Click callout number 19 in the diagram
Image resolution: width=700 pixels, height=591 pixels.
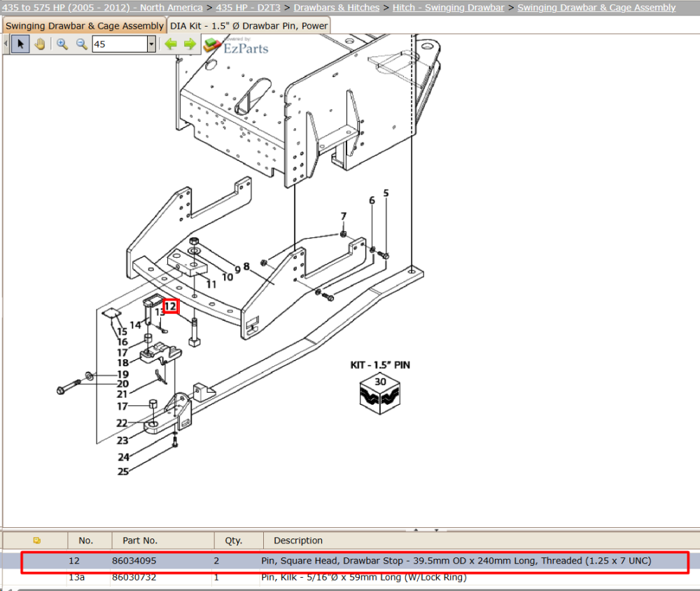122,375
